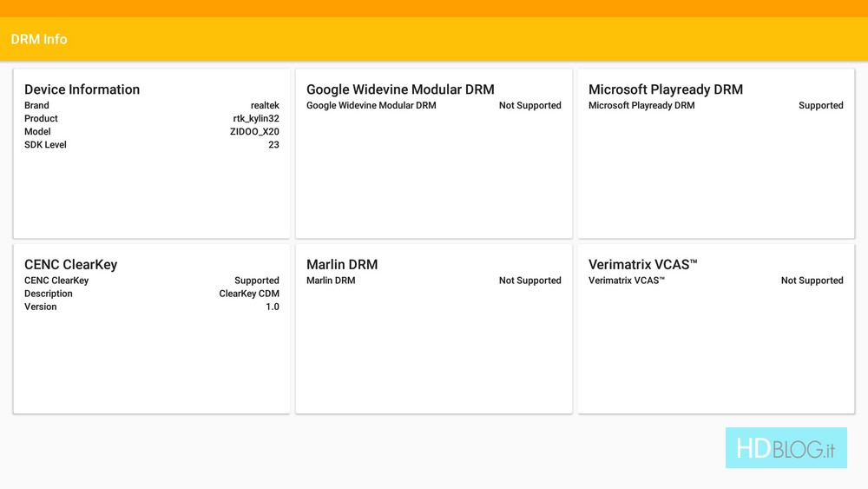Click the CENC ClearKey Supported status
Screen dimensions: 868x489
click(x=256, y=281)
